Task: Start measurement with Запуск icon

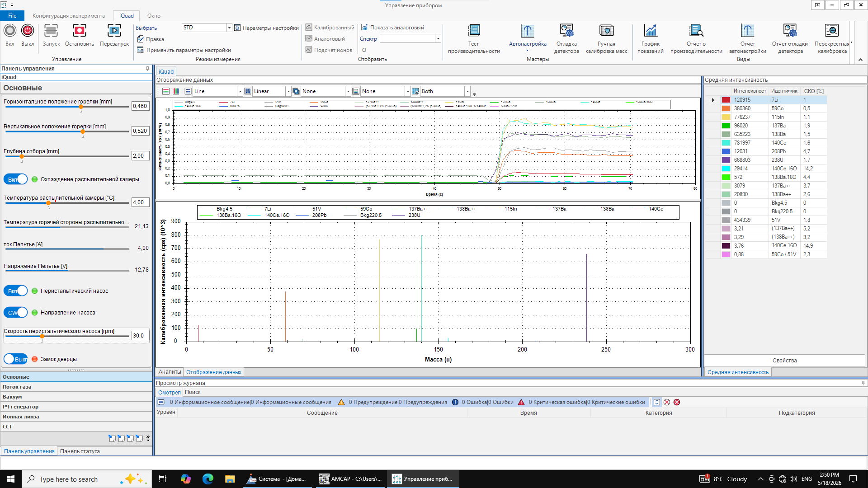Action: coord(51,31)
